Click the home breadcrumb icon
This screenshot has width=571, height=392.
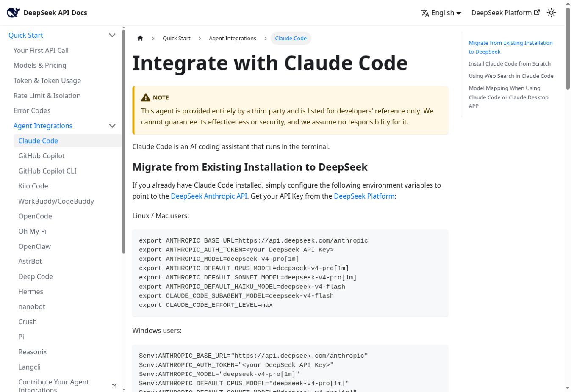(x=140, y=38)
